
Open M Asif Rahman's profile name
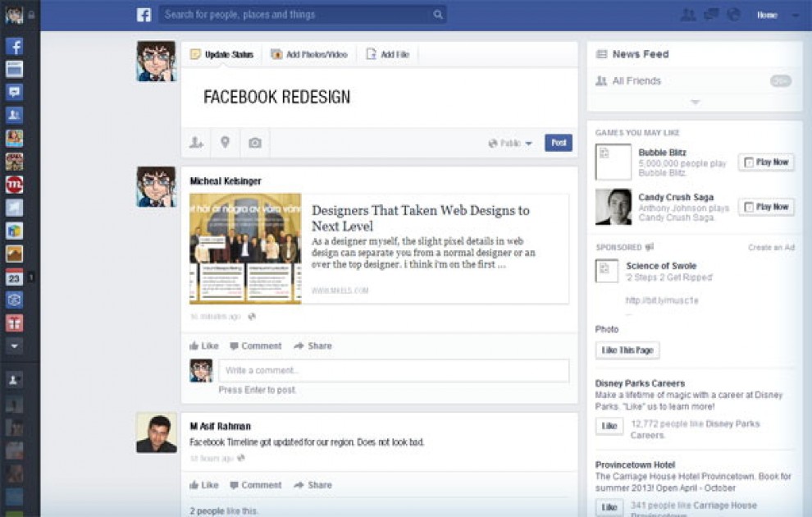220,426
